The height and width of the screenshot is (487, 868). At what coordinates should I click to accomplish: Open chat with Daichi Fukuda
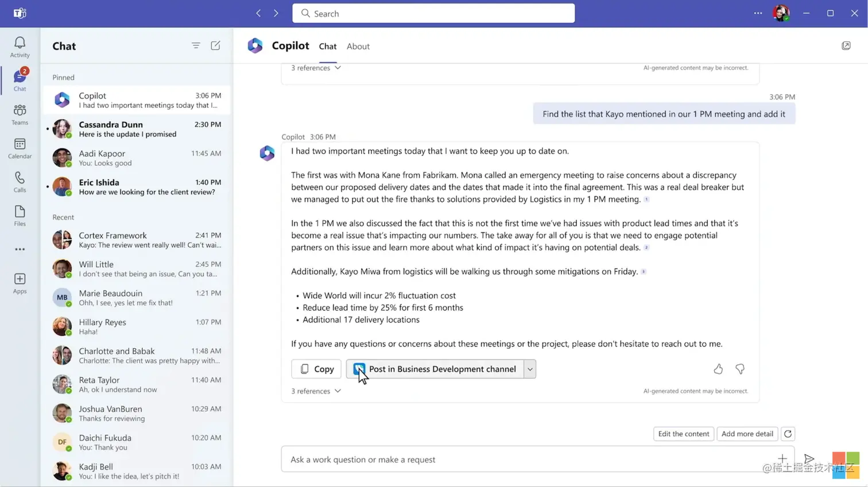click(x=137, y=442)
